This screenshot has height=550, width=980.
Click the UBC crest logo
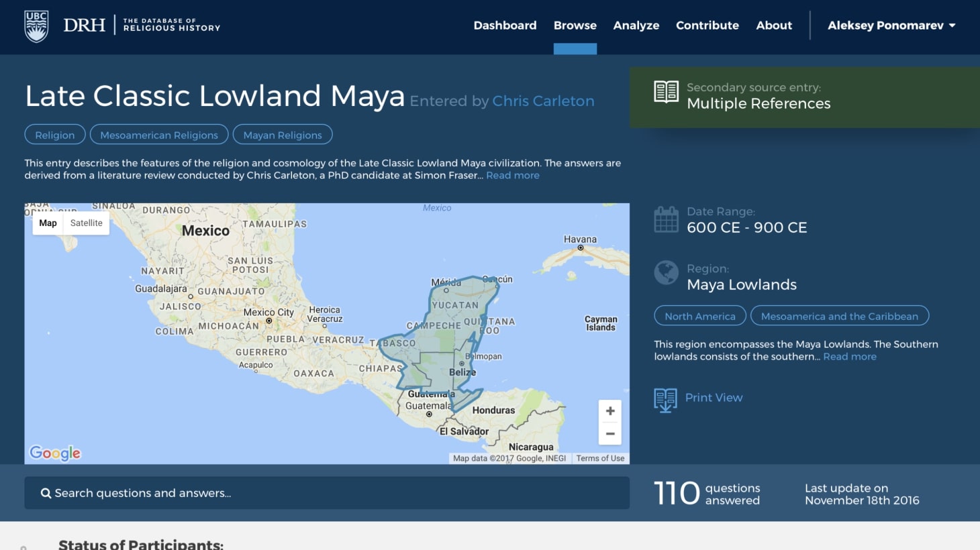click(x=36, y=26)
